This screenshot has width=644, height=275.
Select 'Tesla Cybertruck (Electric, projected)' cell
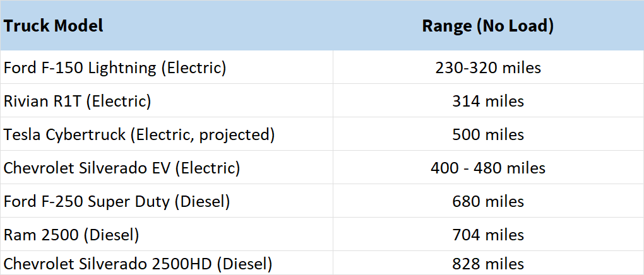coord(166,134)
